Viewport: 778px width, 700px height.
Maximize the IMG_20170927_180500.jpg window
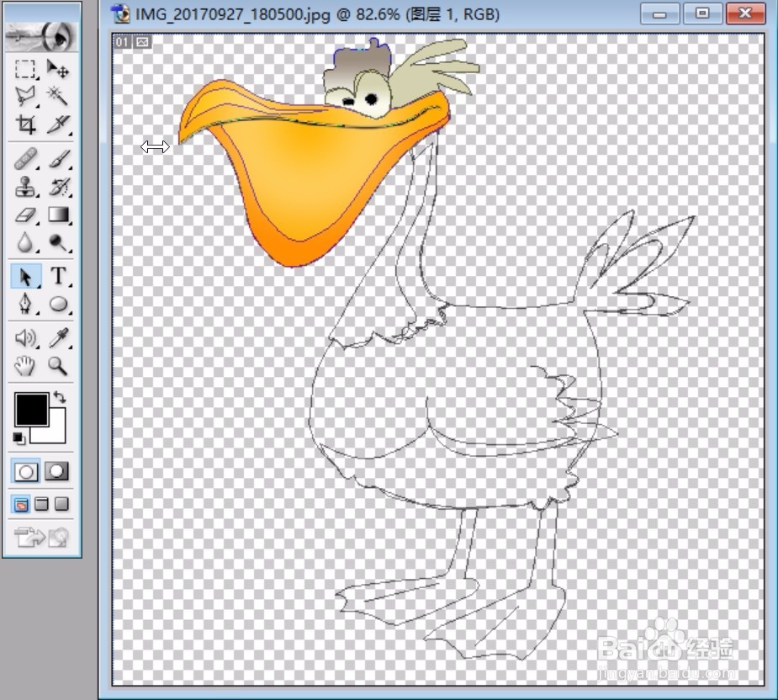coord(702,13)
